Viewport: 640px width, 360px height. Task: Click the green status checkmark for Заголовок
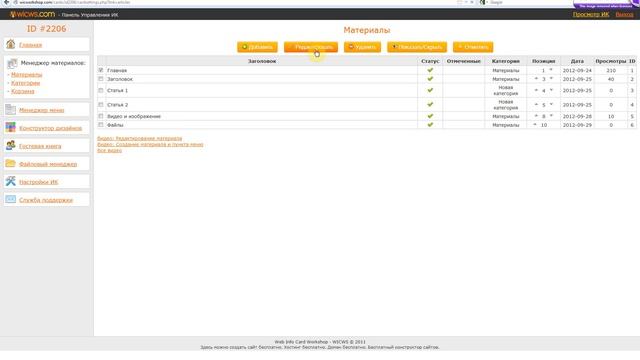[430, 79]
